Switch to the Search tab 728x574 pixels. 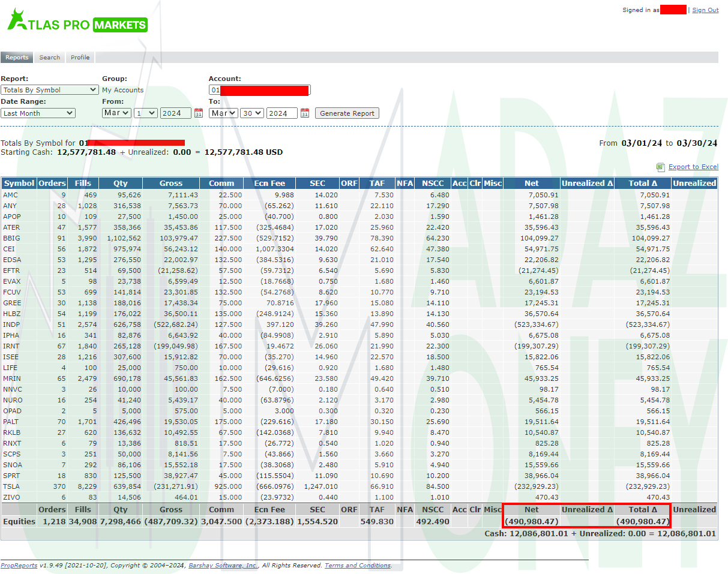point(50,58)
